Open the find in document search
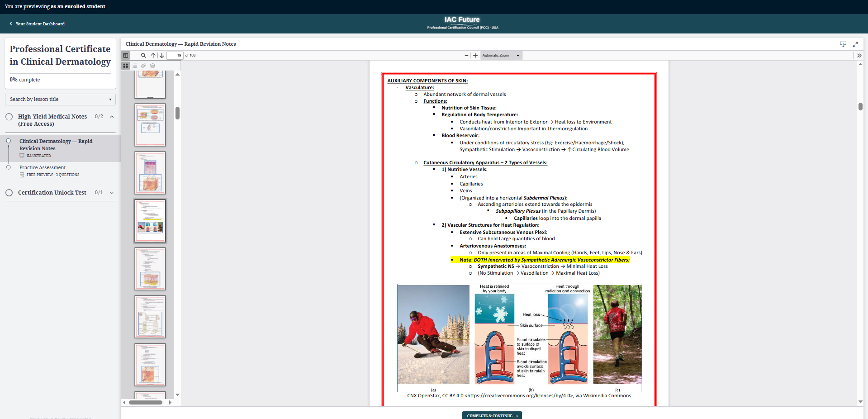Image resolution: width=868 pixels, height=419 pixels. point(143,56)
